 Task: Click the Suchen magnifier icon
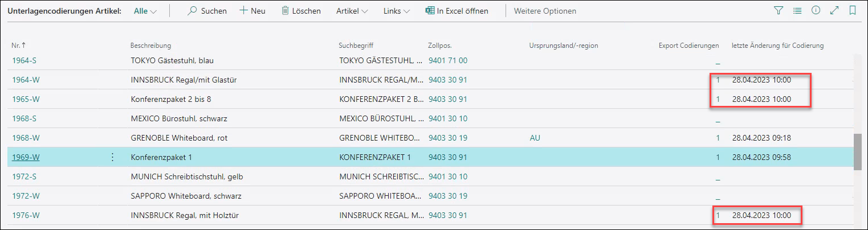click(193, 11)
